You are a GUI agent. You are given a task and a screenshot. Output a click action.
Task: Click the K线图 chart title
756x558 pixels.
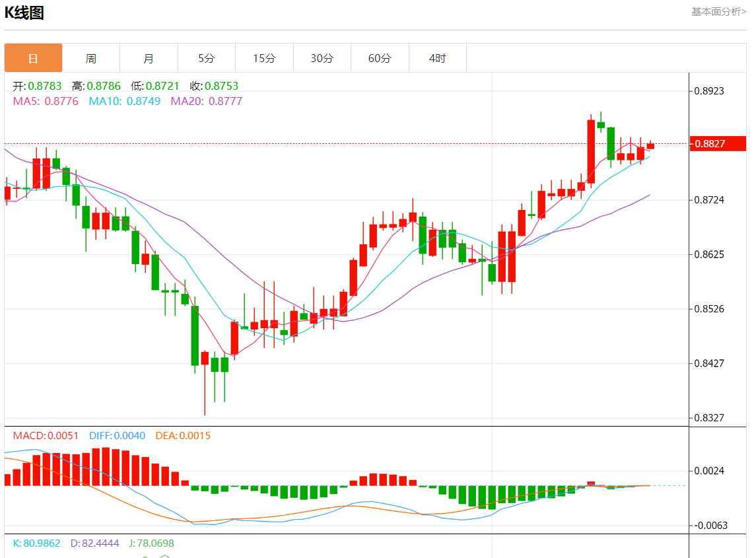click(24, 13)
